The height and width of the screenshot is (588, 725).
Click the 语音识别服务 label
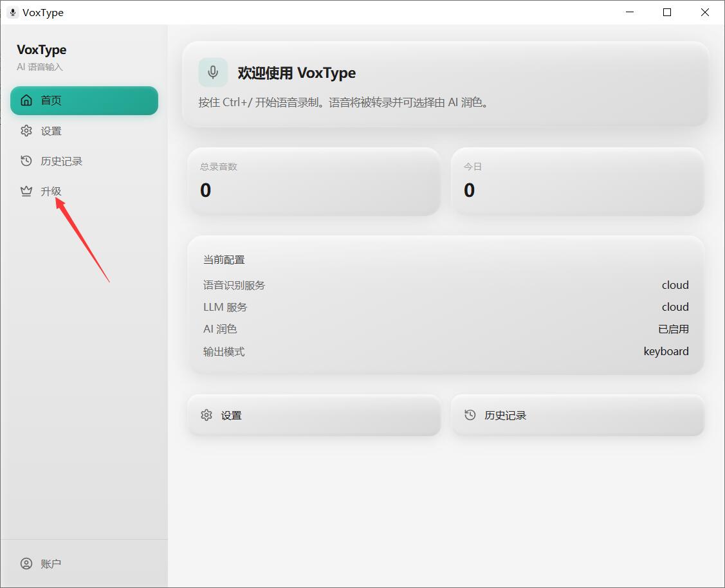click(234, 285)
